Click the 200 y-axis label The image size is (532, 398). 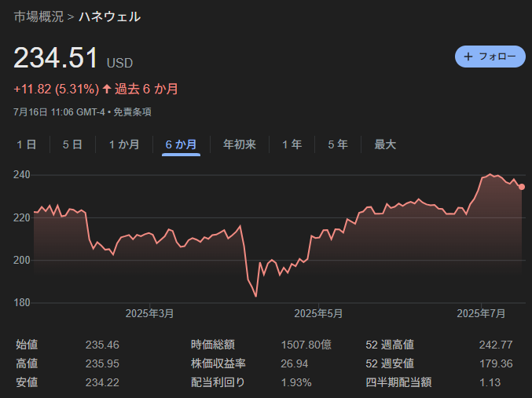pyautogui.click(x=22, y=260)
